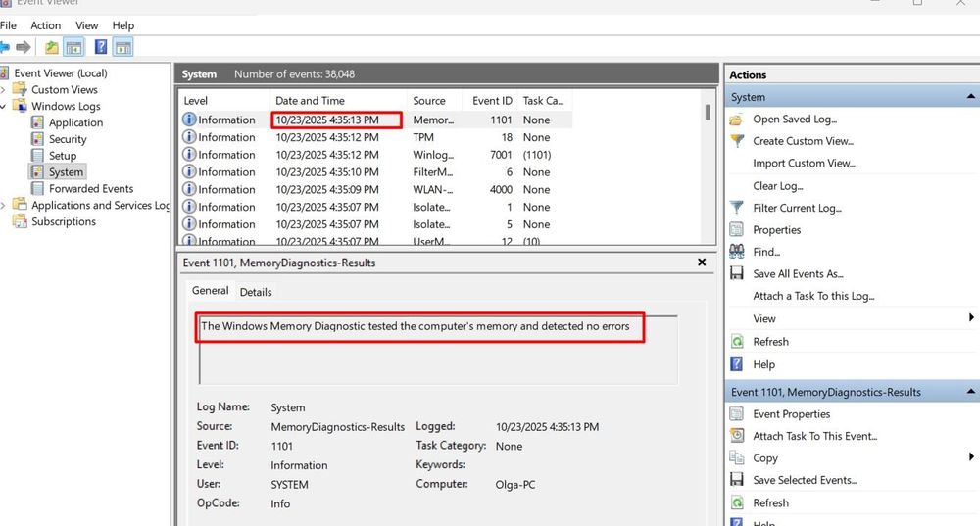This screenshot has width=980, height=526.
Task: Click the Forward arrow toolbar icon
Action: coord(24,47)
